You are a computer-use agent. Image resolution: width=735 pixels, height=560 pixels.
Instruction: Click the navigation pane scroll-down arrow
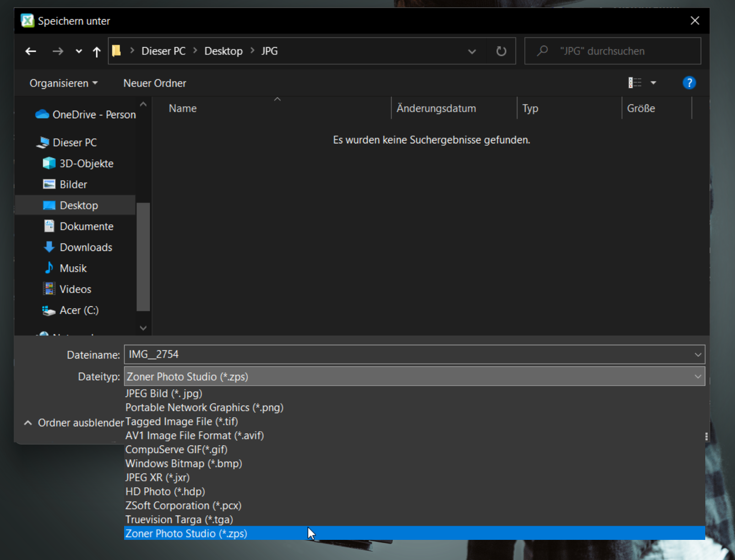(x=143, y=328)
